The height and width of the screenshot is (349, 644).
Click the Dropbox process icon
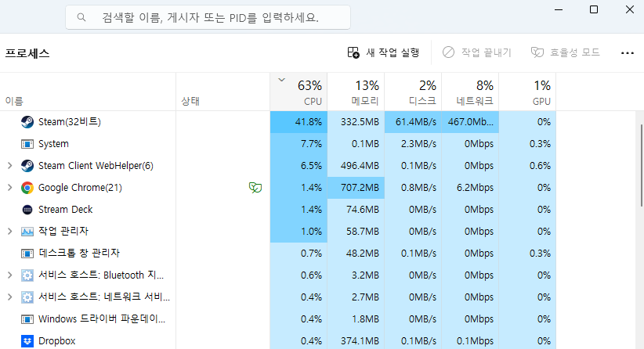[x=27, y=341]
